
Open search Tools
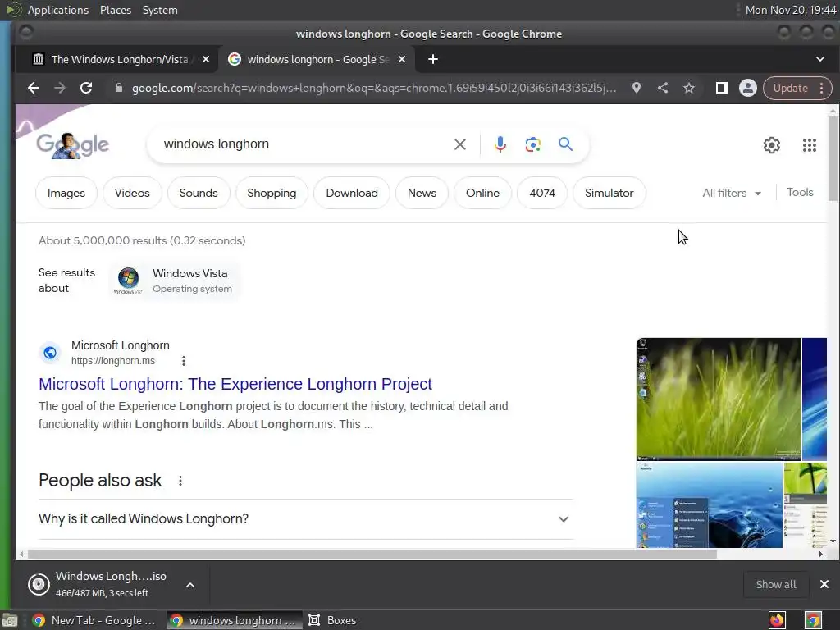(x=800, y=192)
